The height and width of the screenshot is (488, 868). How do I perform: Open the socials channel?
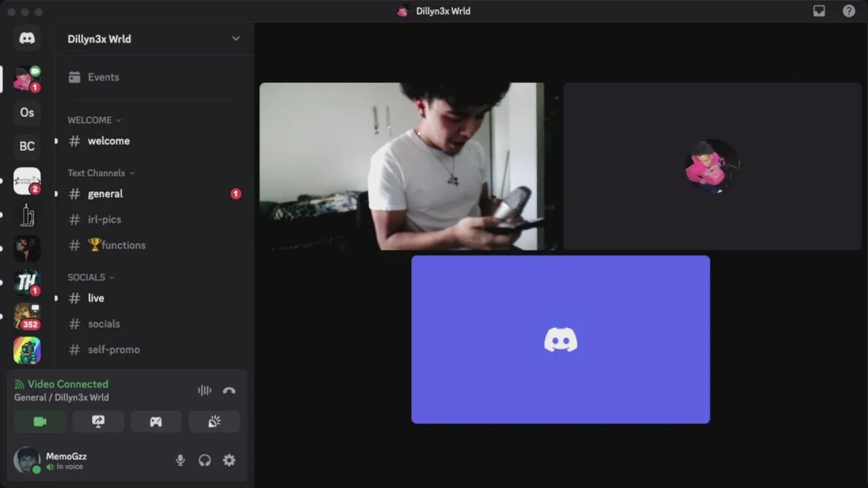[154, 324]
